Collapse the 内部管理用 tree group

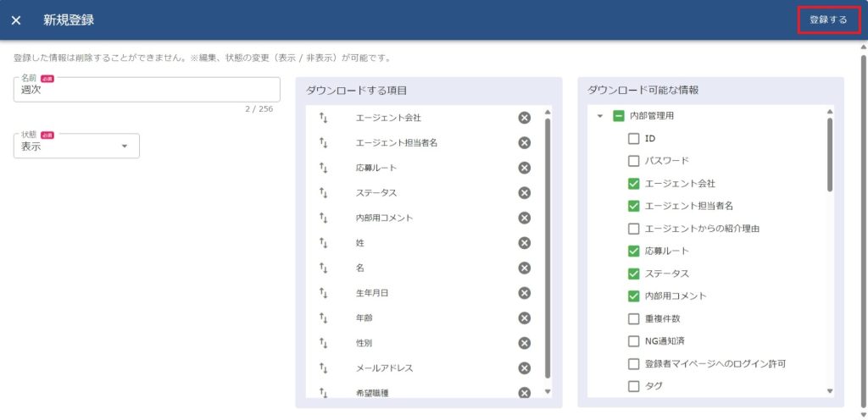tap(600, 116)
